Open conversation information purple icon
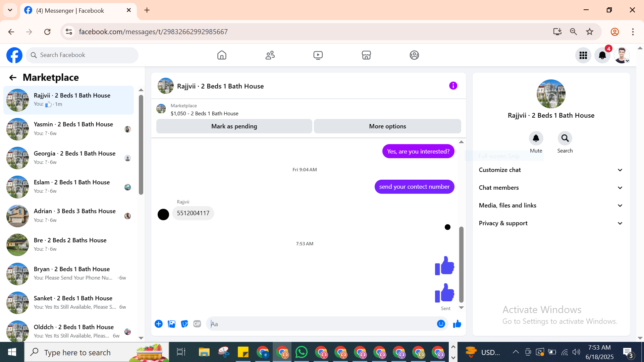 453,86
